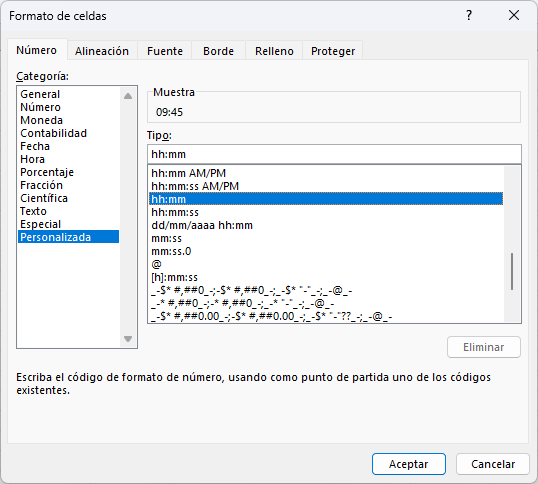Click the Eliminar button
Screen dimensions: 538x484
pyautogui.click(x=483, y=347)
